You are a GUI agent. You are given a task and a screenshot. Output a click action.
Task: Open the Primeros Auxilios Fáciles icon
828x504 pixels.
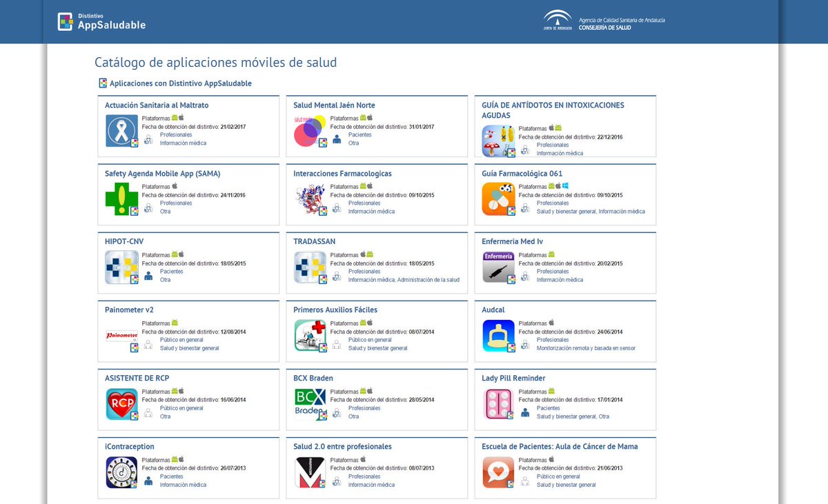tap(310, 336)
